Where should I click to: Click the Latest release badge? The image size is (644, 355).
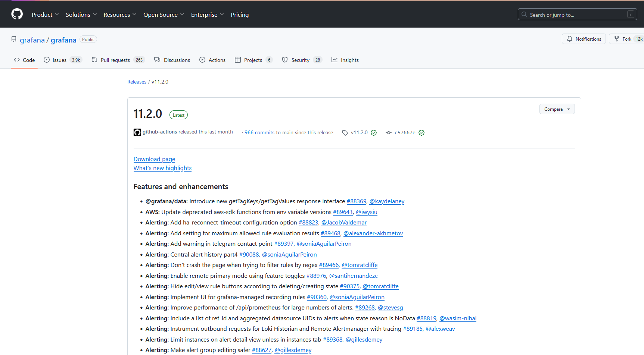(178, 115)
